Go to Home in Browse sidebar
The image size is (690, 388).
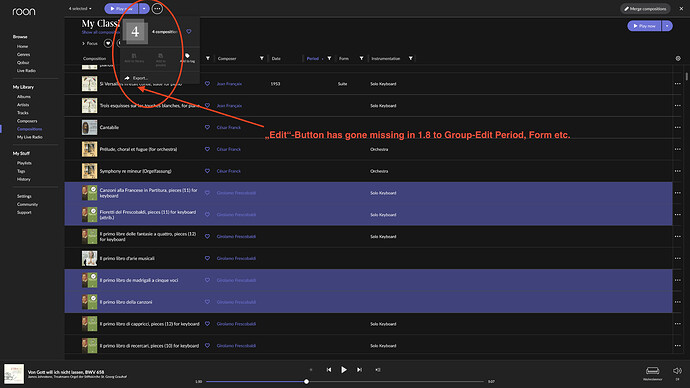coord(22,46)
